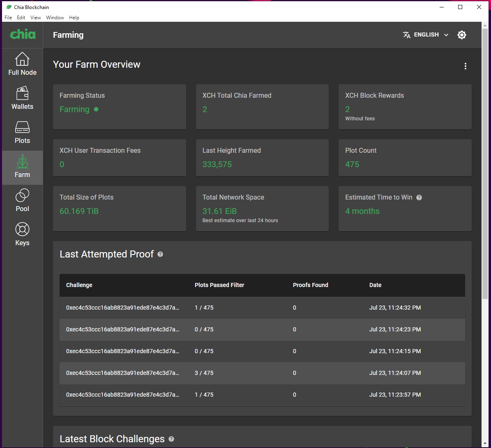Click the Plots Passed Filter column header
The width and height of the screenshot is (491, 448).
[219, 285]
